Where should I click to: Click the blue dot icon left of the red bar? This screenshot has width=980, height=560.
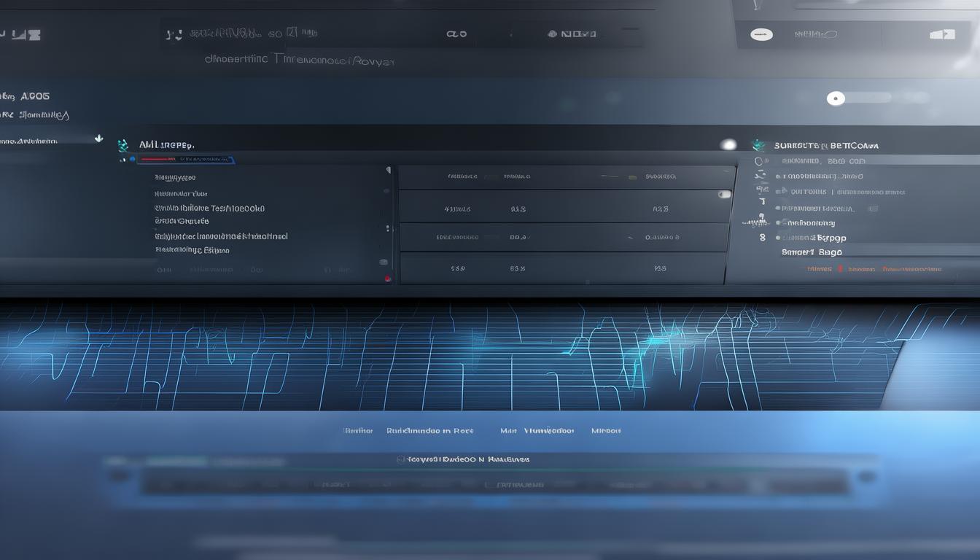point(131,158)
